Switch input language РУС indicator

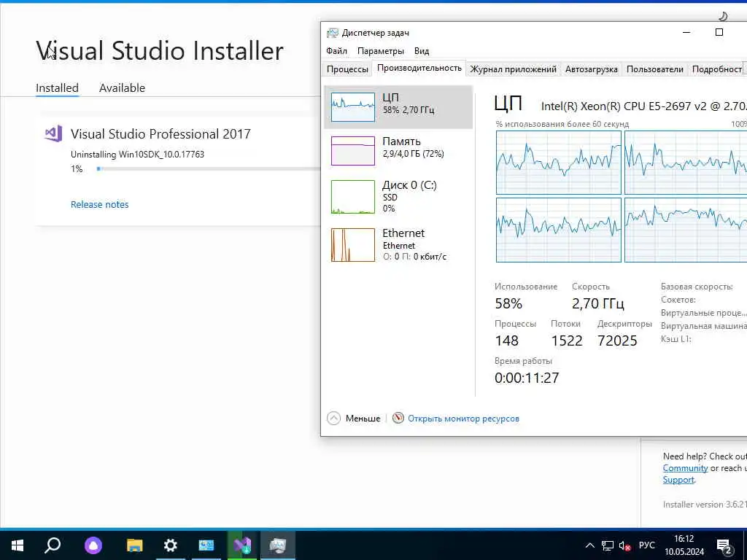(646, 545)
